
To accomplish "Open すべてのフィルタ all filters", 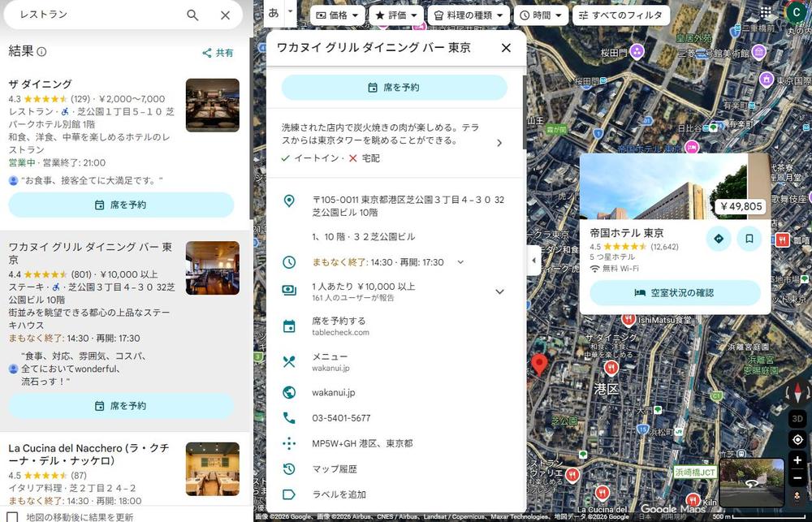I will [621, 15].
